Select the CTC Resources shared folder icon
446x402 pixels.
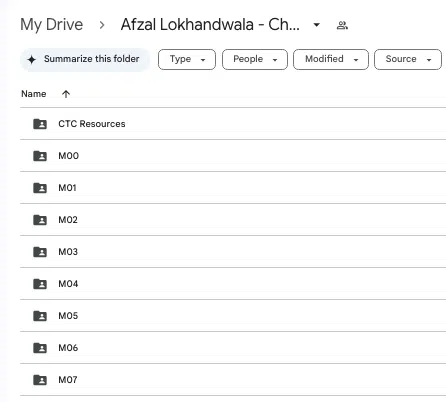click(x=40, y=124)
